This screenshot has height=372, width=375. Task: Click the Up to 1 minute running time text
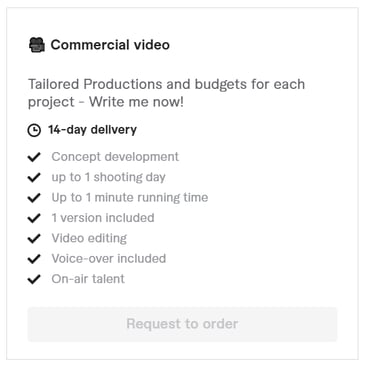point(130,197)
